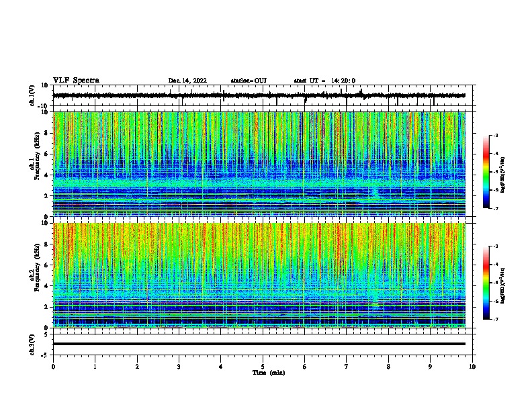
Task: Click the time axis tick label "5"
Action: pos(263,367)
